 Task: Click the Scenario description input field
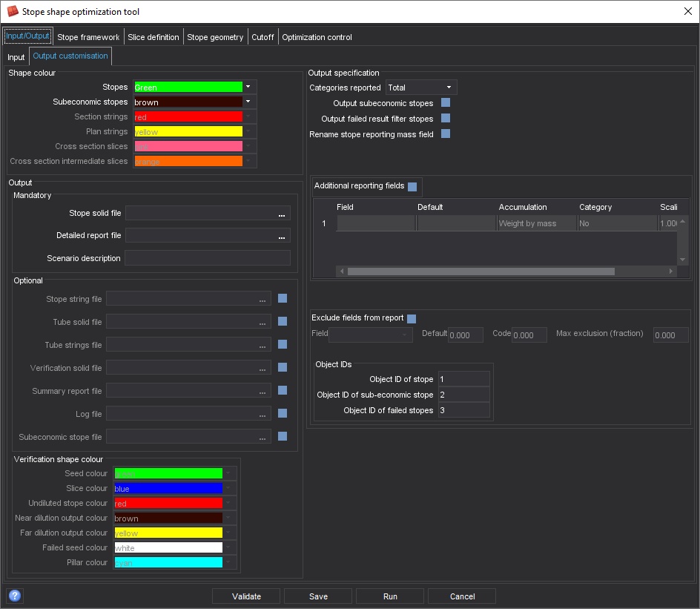[x=208, y=258]
